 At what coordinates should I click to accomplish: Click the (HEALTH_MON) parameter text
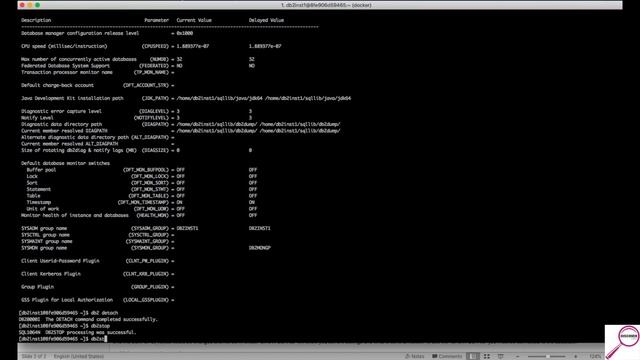(152, 215)
